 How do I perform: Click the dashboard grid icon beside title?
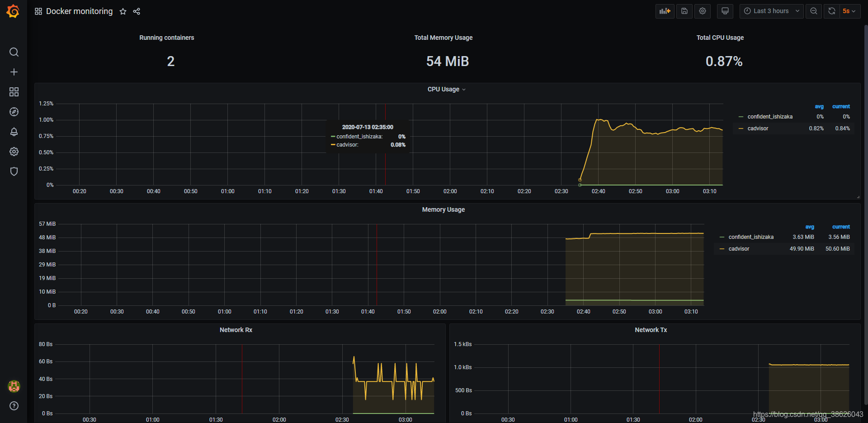click(38, 11)
